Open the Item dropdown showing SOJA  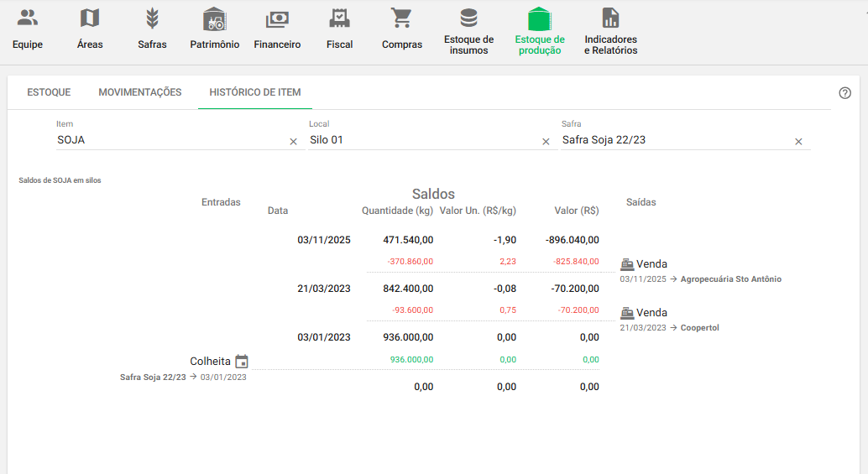168,141
